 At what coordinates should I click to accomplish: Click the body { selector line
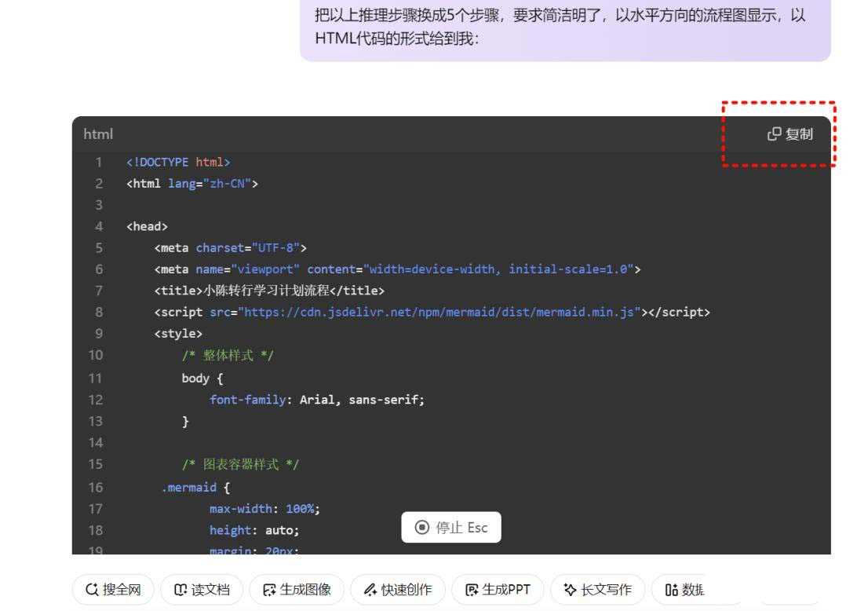(202, 379)
